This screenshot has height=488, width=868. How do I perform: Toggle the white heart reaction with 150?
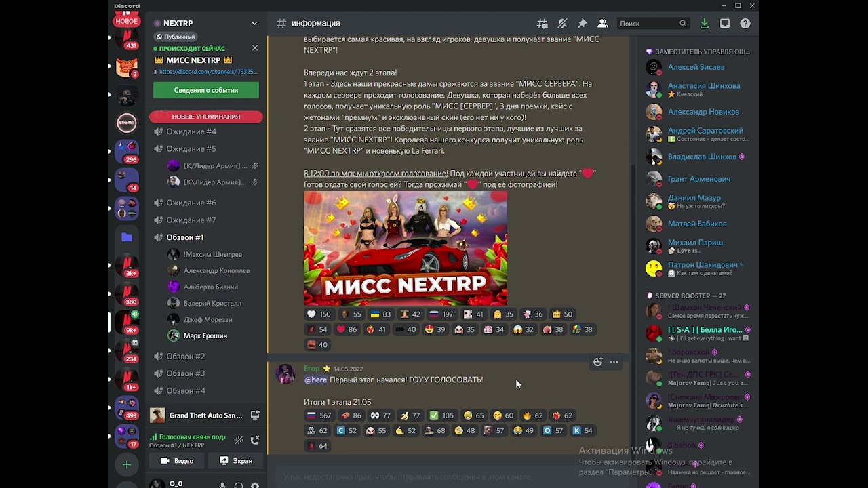click(x=319, y=314)
